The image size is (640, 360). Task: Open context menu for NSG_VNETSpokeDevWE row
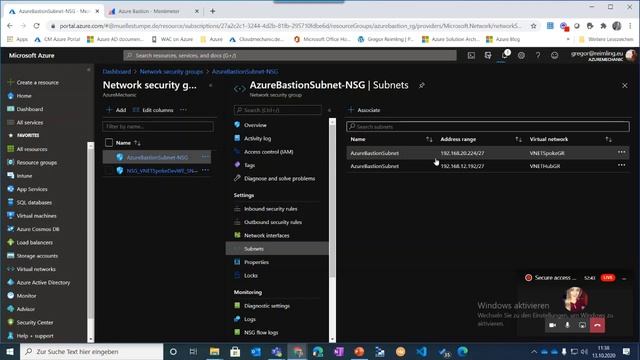(205, 170)
